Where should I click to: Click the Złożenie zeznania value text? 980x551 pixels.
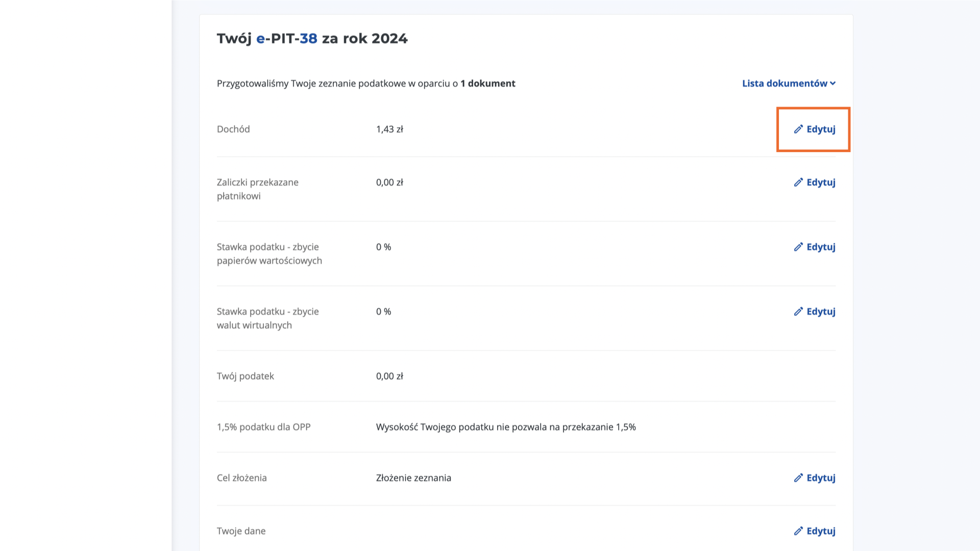click(x=413, y=478)
